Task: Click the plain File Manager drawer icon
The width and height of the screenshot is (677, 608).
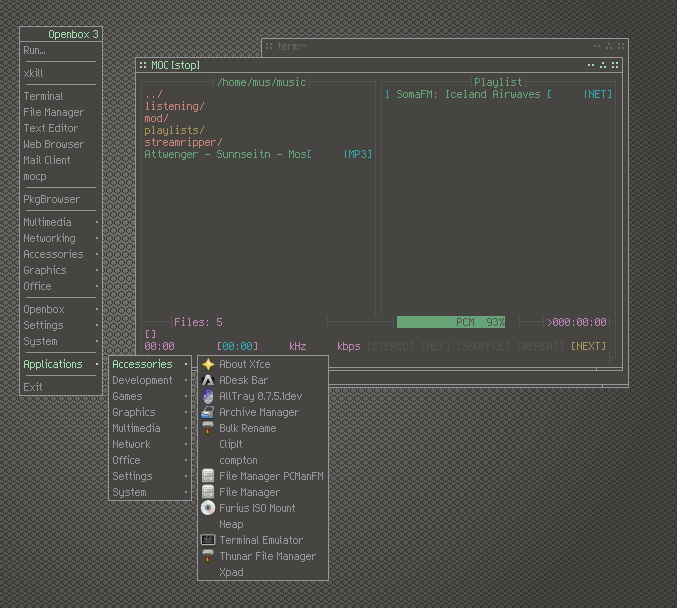Action: click(208, 492)
